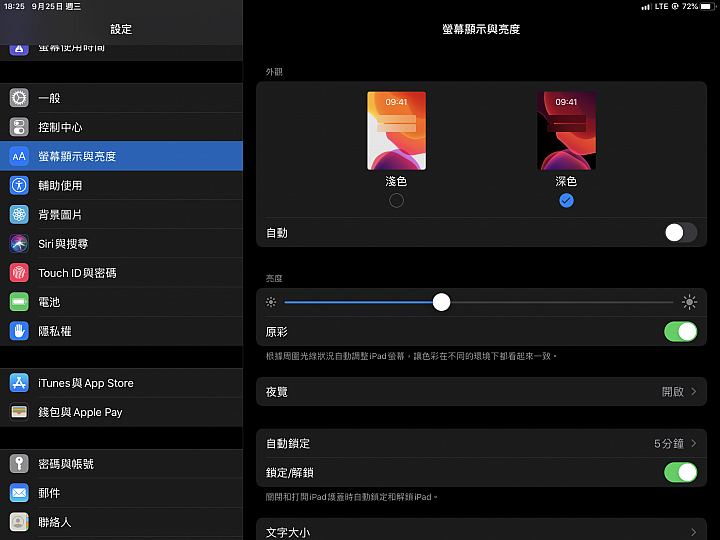Tap the Privacy (隱私權) hand icon
This screenshot has width=720, height=540.
pos(19,331)
